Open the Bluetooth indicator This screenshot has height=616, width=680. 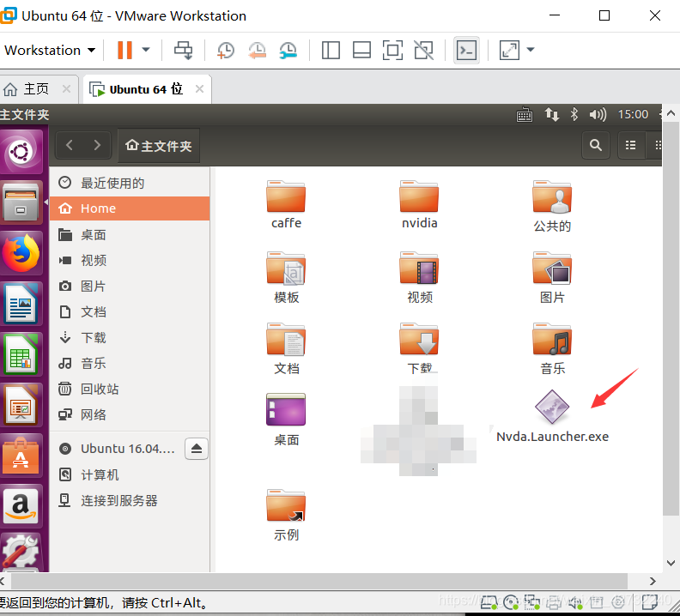tap(574, 115)
